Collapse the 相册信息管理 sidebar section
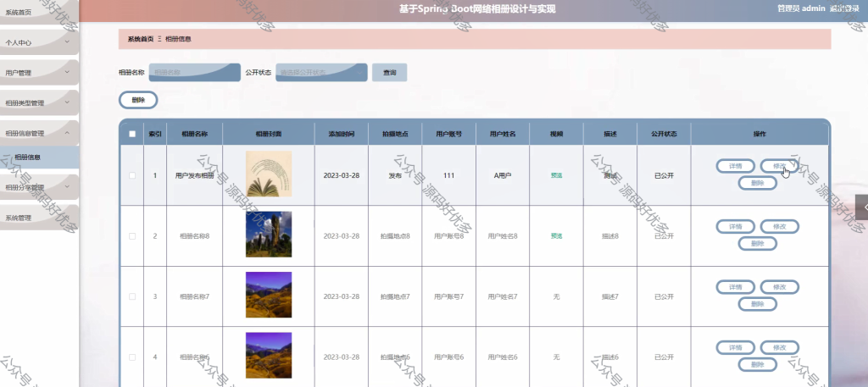 pyautogui.click(x=39, y=133)
